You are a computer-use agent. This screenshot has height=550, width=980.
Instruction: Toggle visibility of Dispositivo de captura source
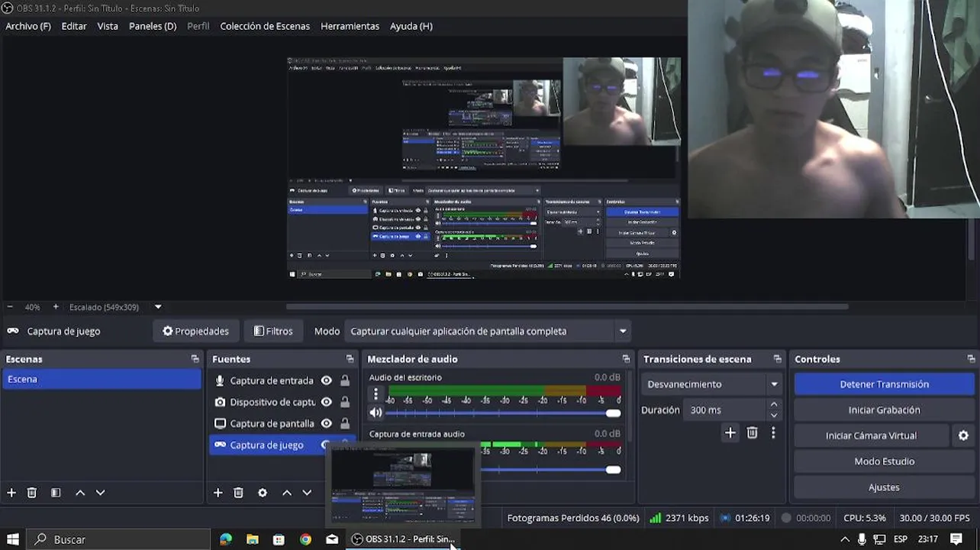coord(326,402)
